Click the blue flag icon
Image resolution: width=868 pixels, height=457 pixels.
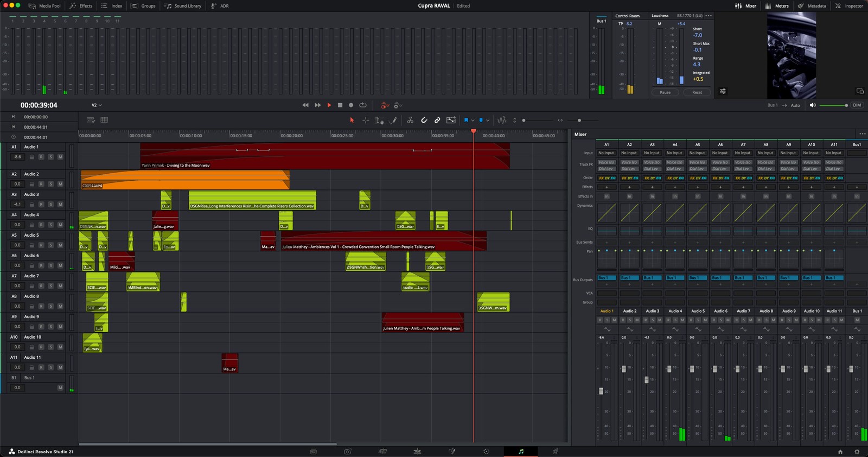[x=466, y=120]
